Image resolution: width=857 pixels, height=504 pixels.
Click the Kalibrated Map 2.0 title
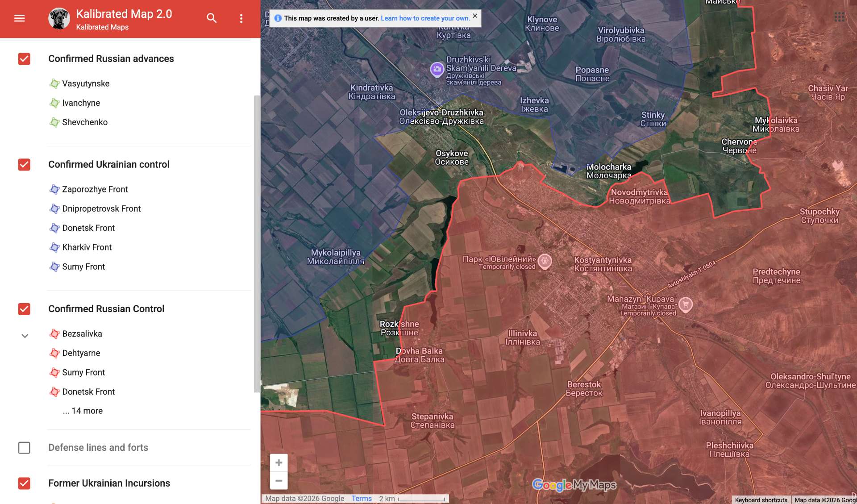coord(124,14)
